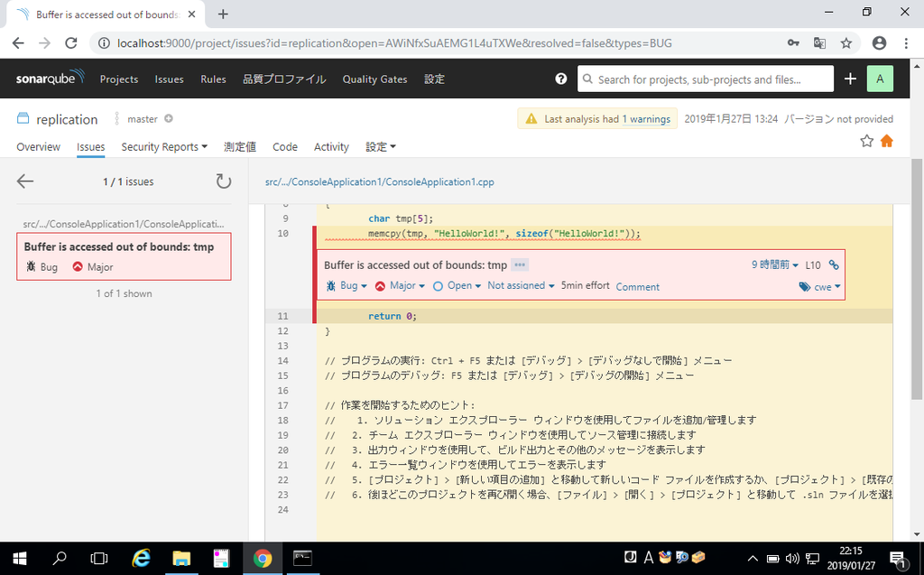Click the orange home icon
924x575 pixels.
[x=886, y=141]
